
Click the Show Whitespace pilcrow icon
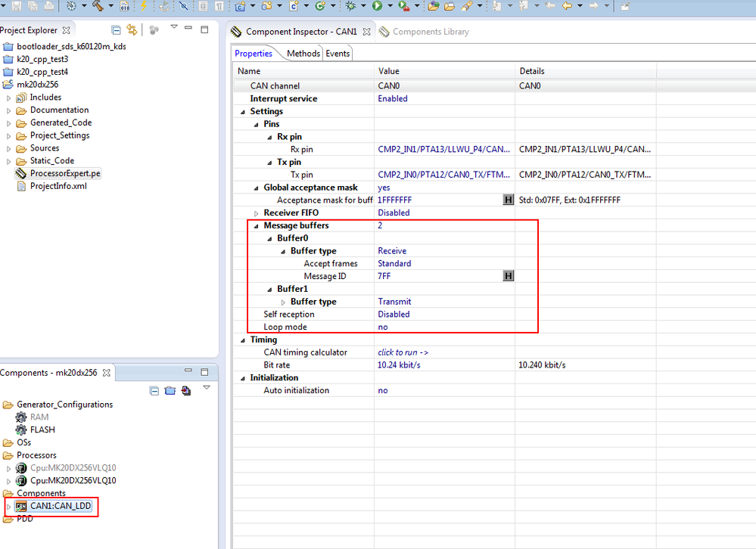click(219, 6)
